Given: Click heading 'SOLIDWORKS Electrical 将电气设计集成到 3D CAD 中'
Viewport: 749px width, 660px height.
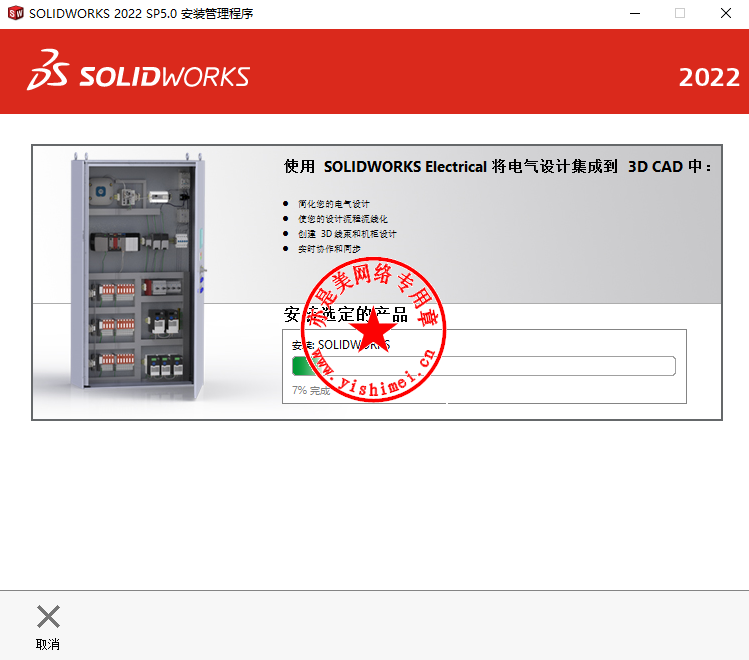Looking at the screenshot, I should click(497, 167).
